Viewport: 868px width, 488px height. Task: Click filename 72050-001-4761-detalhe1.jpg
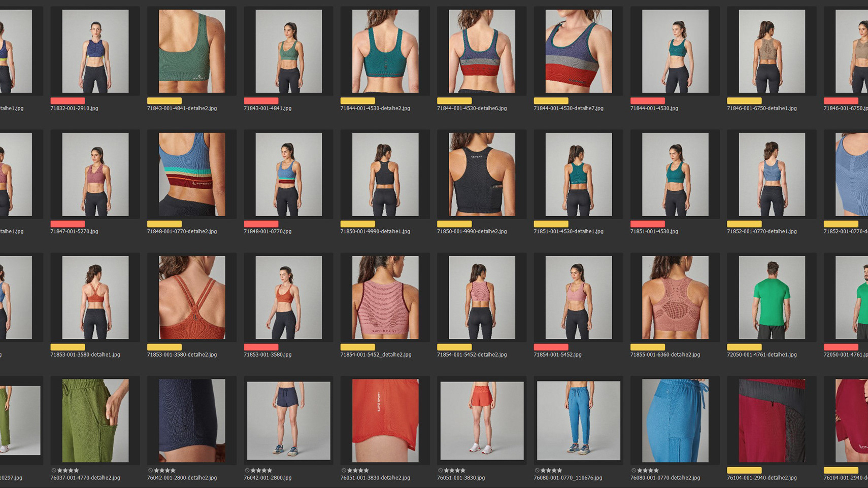click(x=761, y=355)
